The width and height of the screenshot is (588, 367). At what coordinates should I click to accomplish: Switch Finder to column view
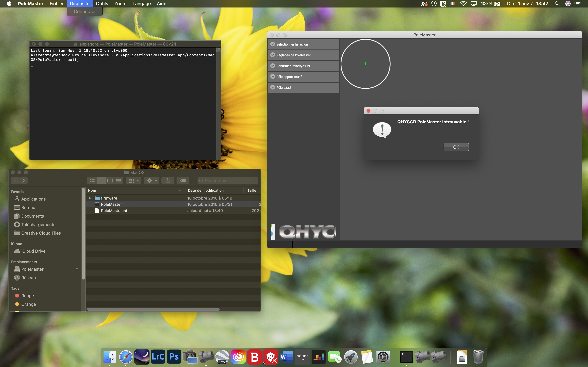[110, 181]
